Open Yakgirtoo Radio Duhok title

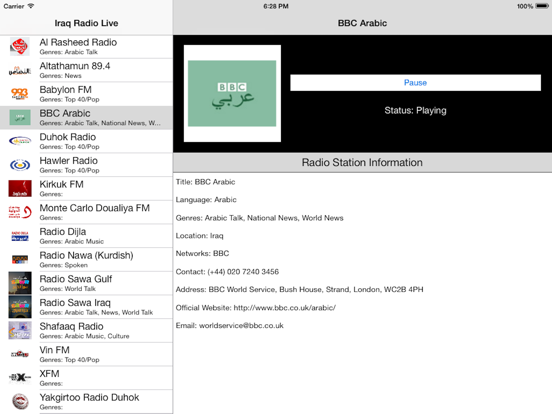click(x=89, y=397)
